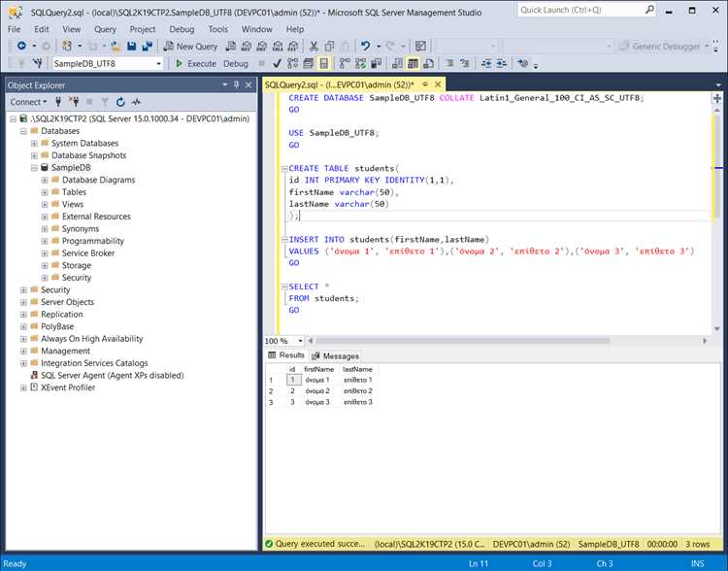Open the Query Options icon
The image size is (728, 571).
tap(309, 63)
